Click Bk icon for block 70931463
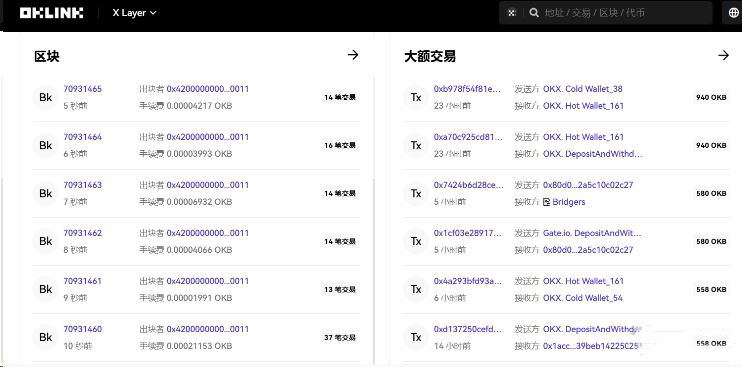This screenshot has width=742, height=367. pos(45,193)
